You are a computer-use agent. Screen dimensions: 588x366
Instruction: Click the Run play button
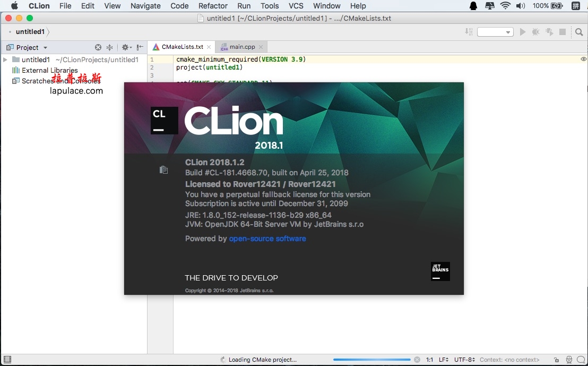pos(522,32)
